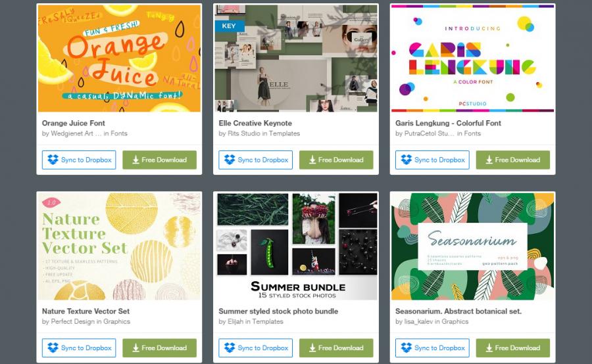Click download arrow icon for Summer photo bundle
This screenshot has width=592, height=364.
click(x=312, y=348)
